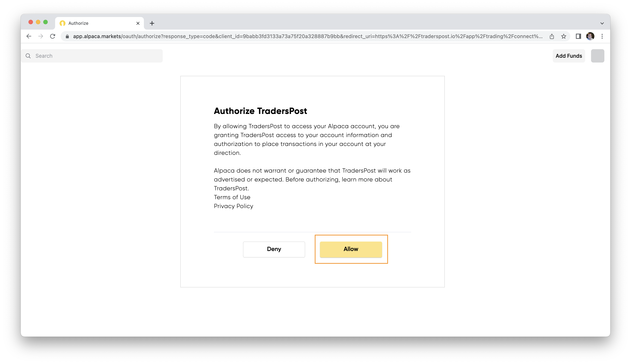Open the Chrome profile avatar
631x364 pixels.
590,36
